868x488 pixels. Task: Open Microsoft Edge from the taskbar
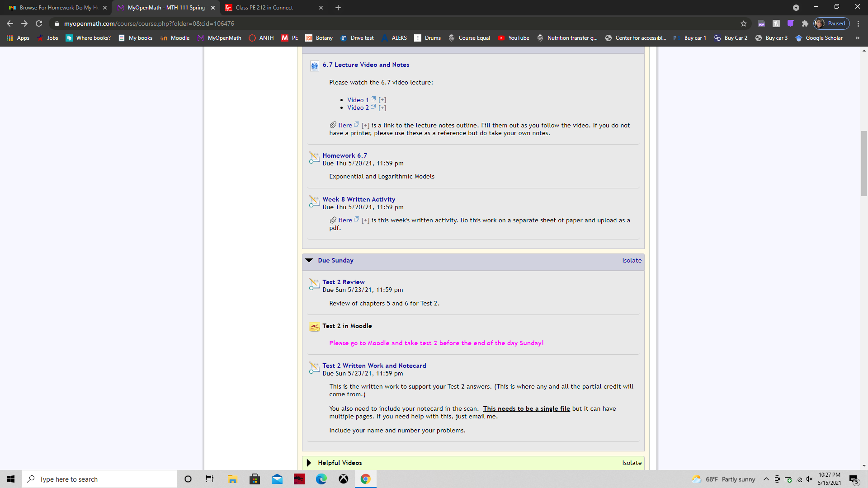[x=321, y=479]
